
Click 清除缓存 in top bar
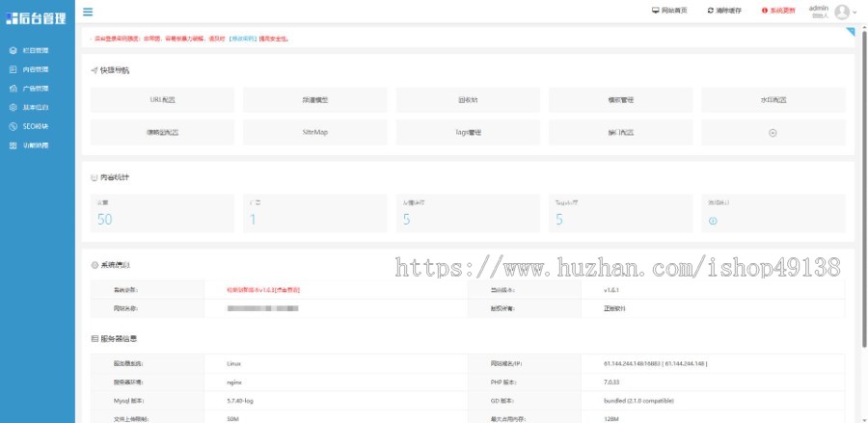[728, 11]
